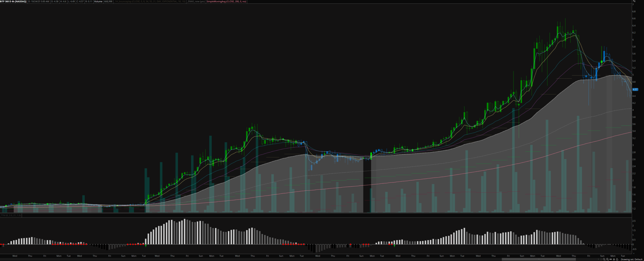Select the _EMAS_new (yes) study label

196,2
